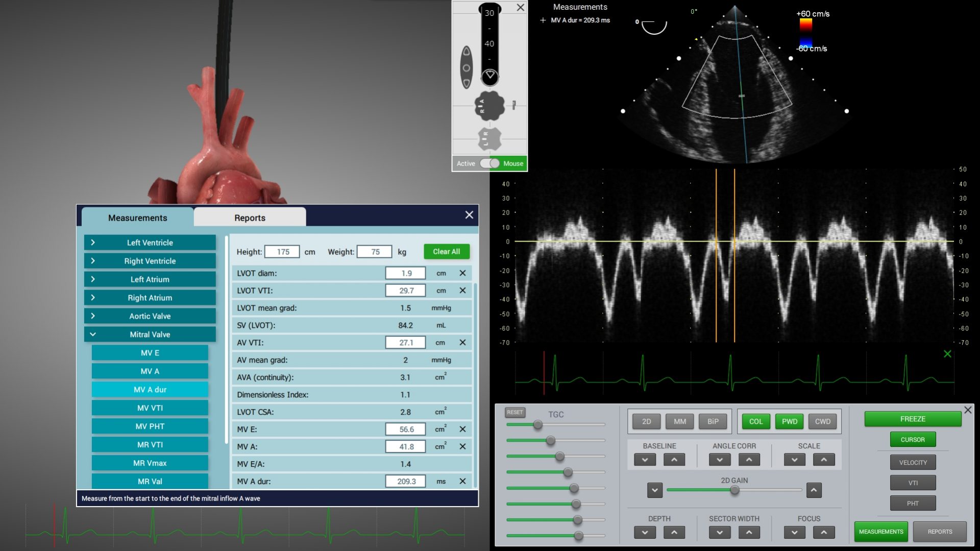Toggle color Doppler COL mode
This screenshot has height=551, width=980.
pos(756,421)
